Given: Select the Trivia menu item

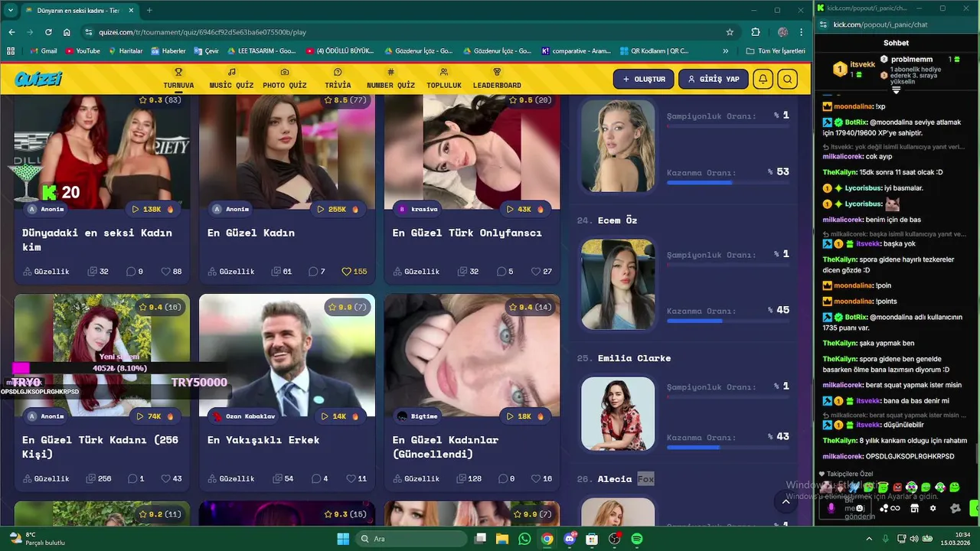Looking at the screenshot, I should (338, 79).
